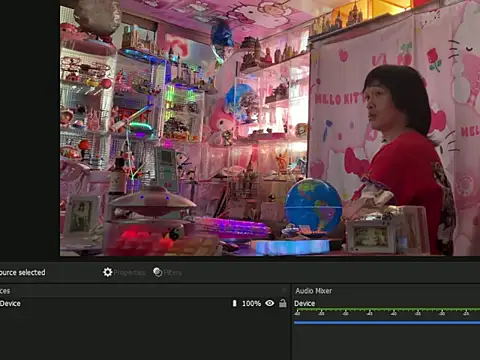This screenshot has width=480, height=360.
Task: Toggle visibility eye for Device source
Action: tap(270, 303)
